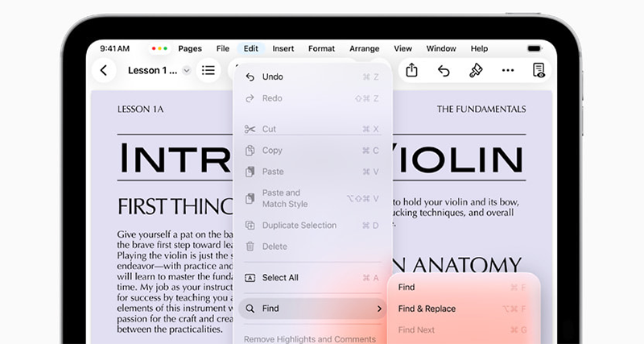Image resolution: width=644 pixels, height=344 pixels.
Task: Choose Copy in the Edit menu
Action: click(312, 151)
